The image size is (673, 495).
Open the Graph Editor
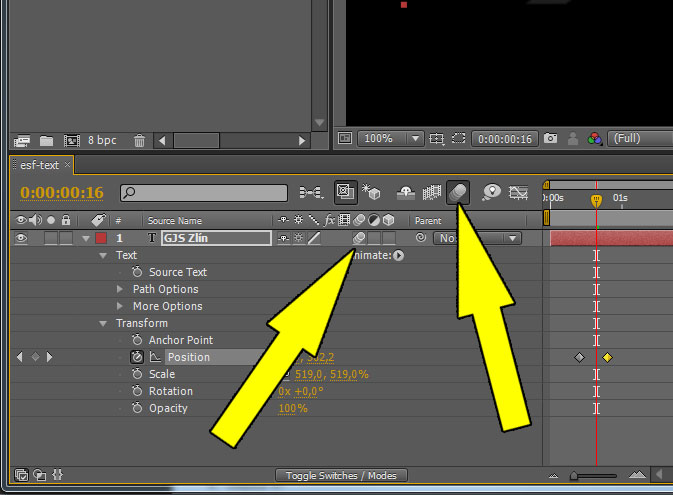click(518, 192)
